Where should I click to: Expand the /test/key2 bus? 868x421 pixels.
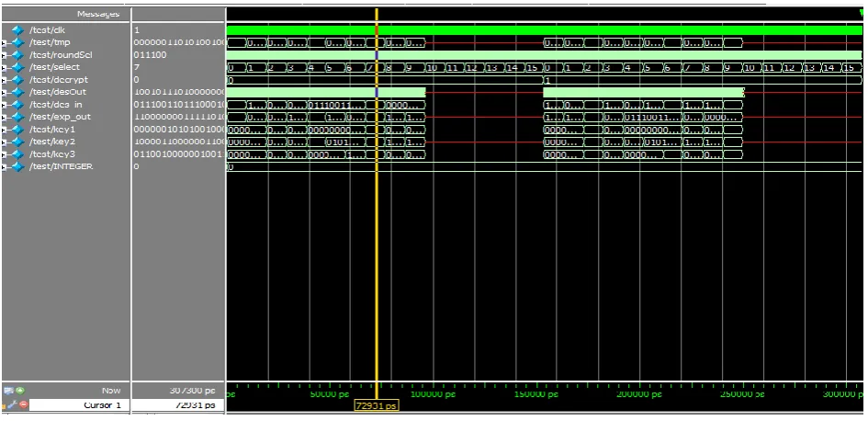coord(5,142)
